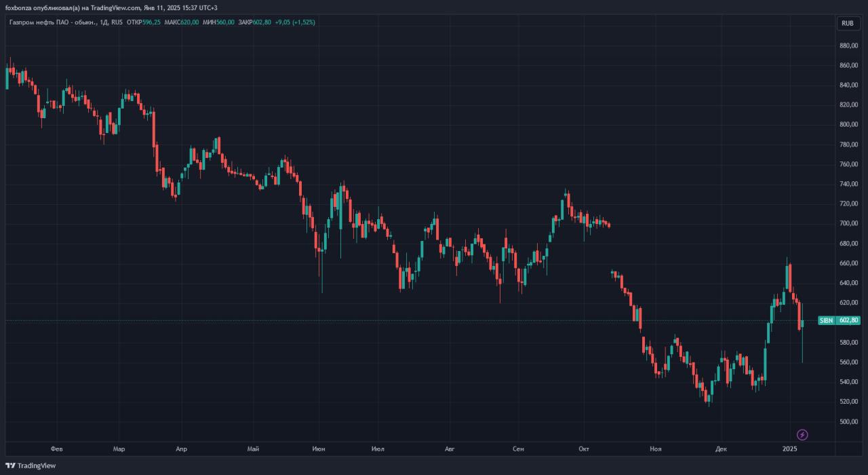This screenshot has width=868, height=475.
Task: Click the 700,00 price scale label
Action: (849, 223)
